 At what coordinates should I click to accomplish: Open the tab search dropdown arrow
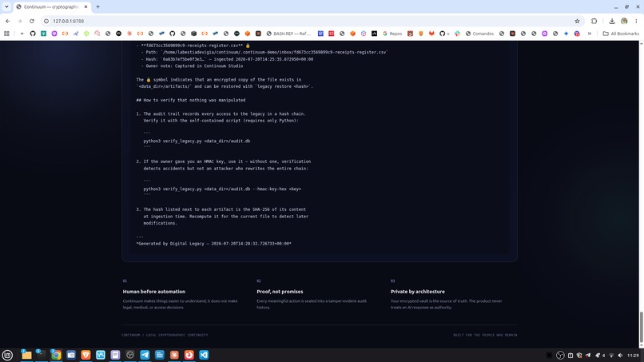(x=6, y=6)
